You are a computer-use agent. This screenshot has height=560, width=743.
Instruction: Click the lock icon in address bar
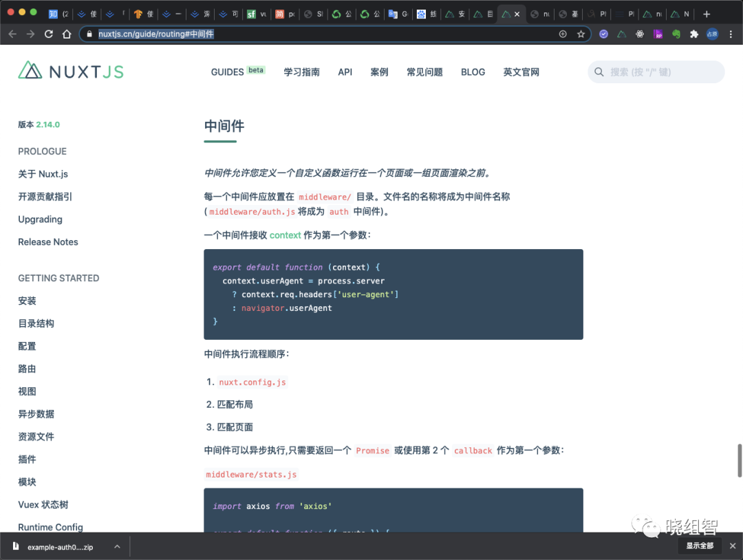coord(89,34)
